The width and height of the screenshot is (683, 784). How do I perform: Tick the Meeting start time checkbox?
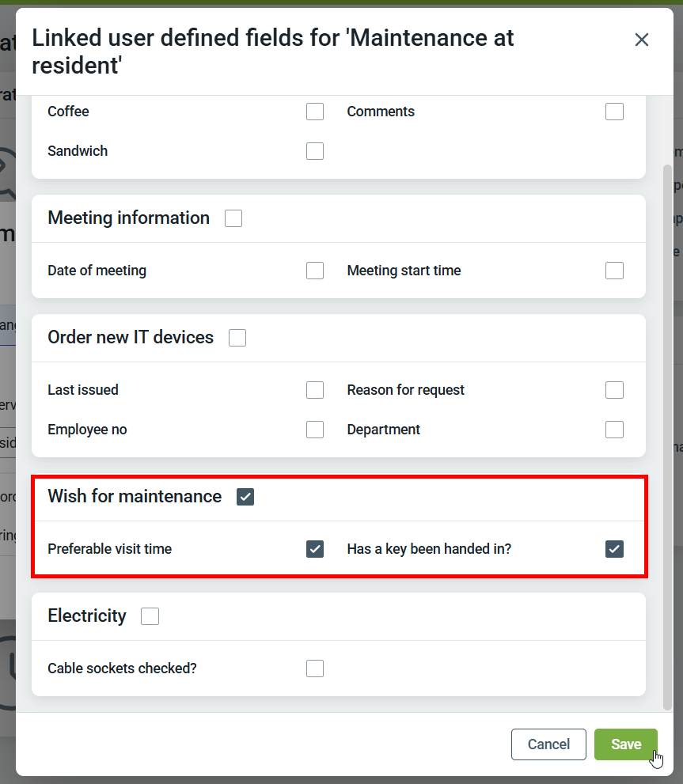point(614,271)
